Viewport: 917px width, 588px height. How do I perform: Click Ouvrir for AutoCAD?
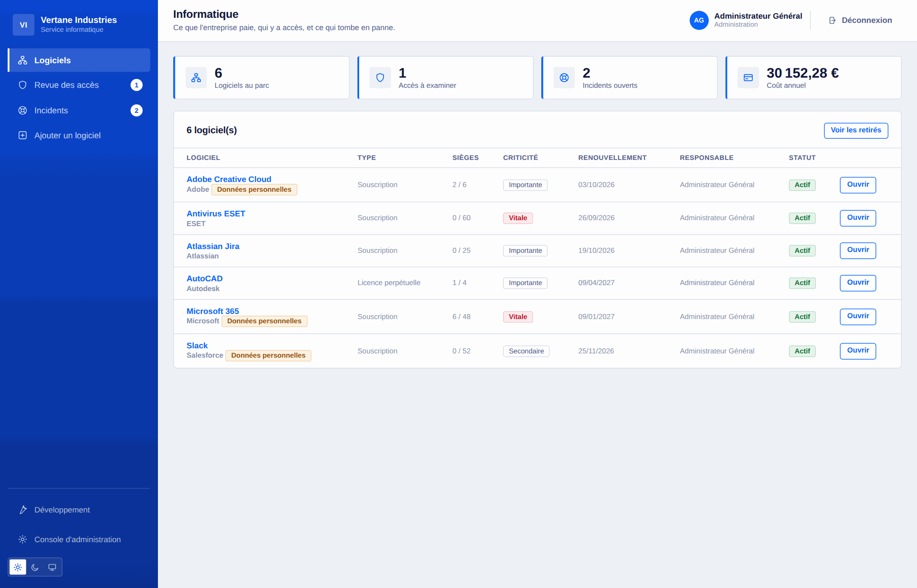[x=858, y=283]
